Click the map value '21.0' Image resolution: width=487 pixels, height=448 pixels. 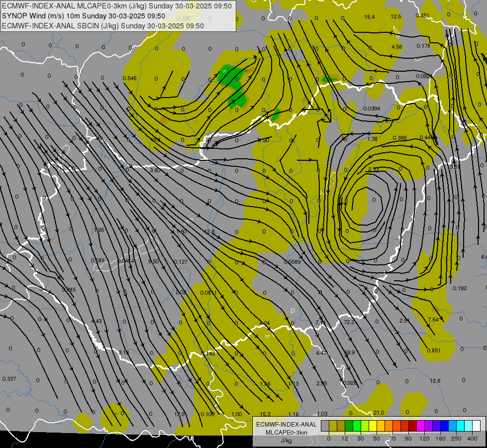379,413
